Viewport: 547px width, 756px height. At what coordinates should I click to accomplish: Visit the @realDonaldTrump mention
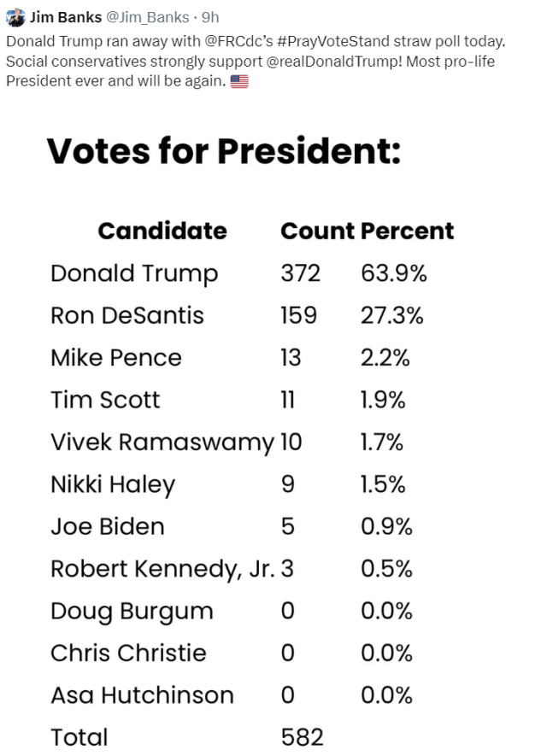click(x=333, y=62)
